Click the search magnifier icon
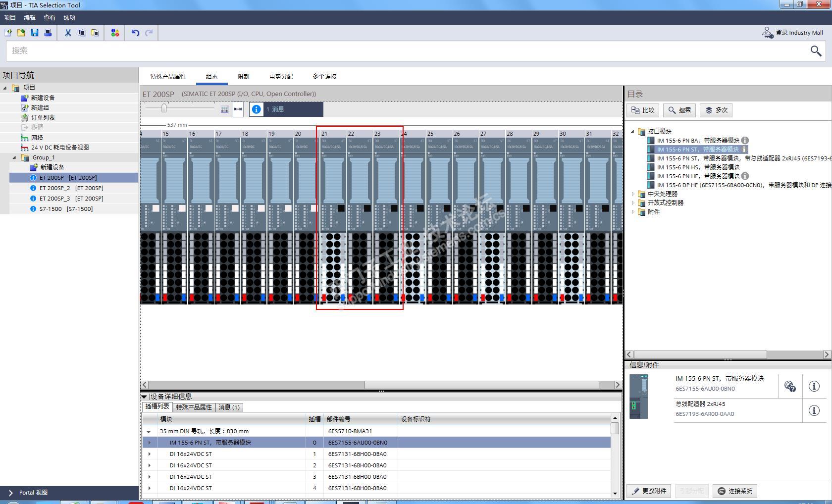 point(816,51)
